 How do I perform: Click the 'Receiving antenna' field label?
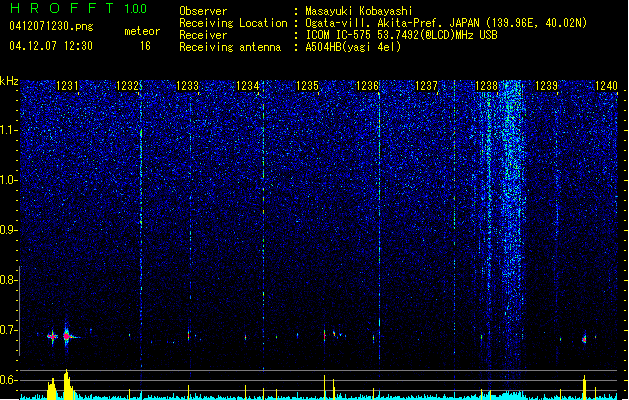230,47
